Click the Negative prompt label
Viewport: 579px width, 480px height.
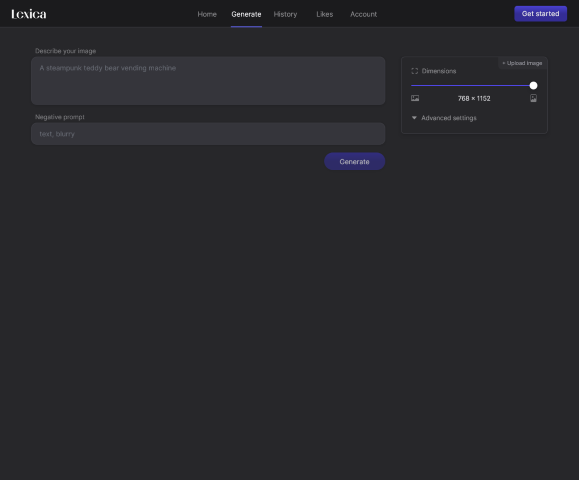click(x=60, y=117)
